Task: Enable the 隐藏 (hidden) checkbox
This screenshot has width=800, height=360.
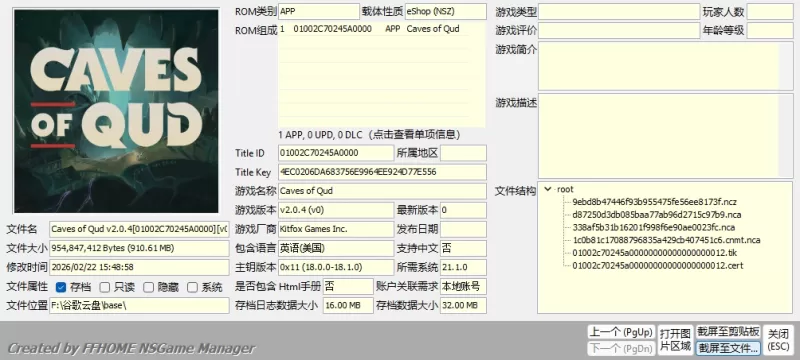Action: [148, 287]
